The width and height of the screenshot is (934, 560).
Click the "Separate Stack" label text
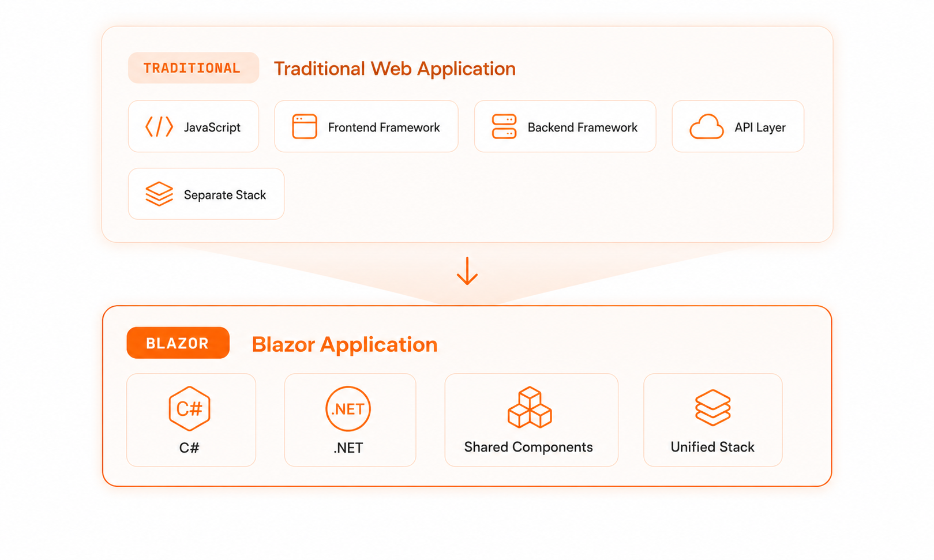point(225,195)
